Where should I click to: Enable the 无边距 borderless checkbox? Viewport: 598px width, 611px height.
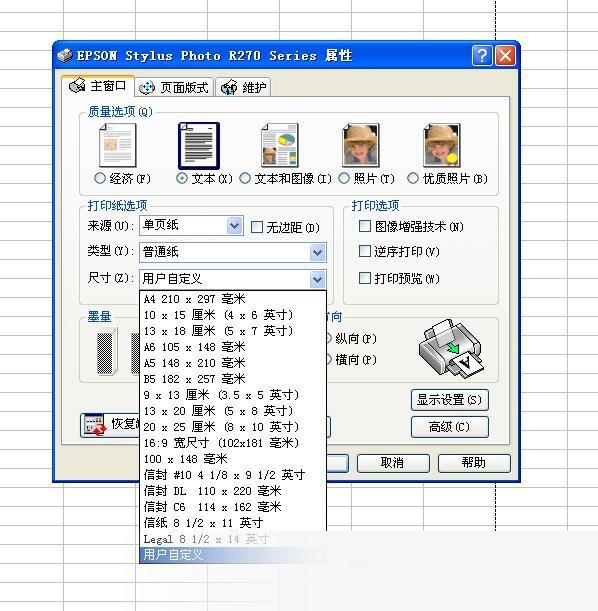257,227
